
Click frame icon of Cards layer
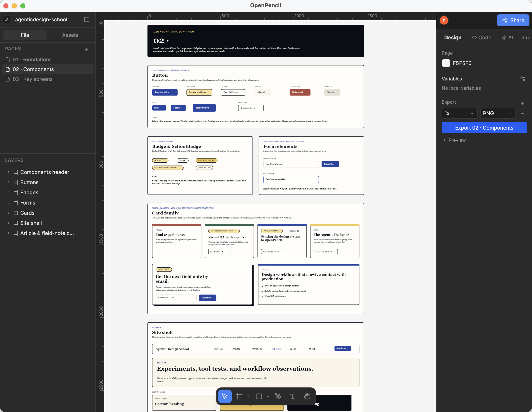tap(16, 213)
